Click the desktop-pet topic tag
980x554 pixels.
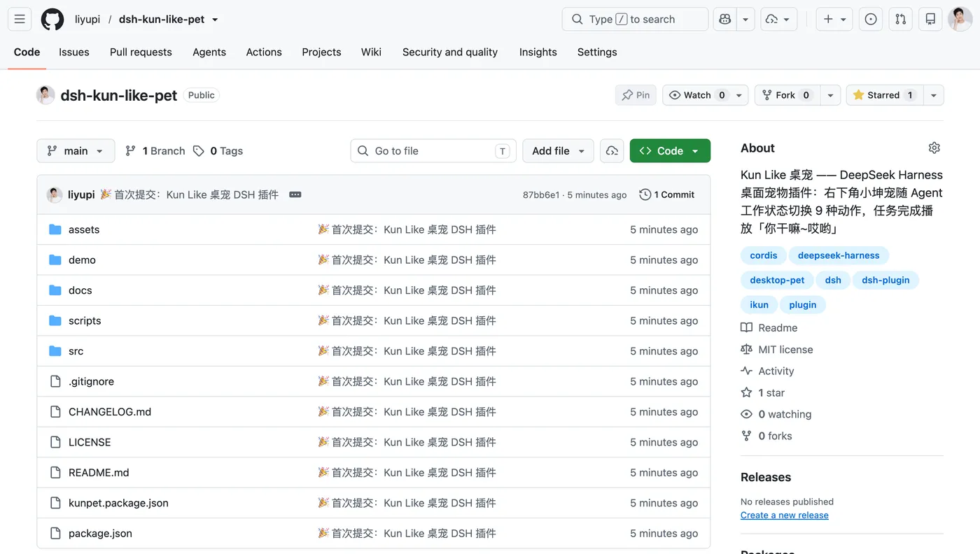777,280
